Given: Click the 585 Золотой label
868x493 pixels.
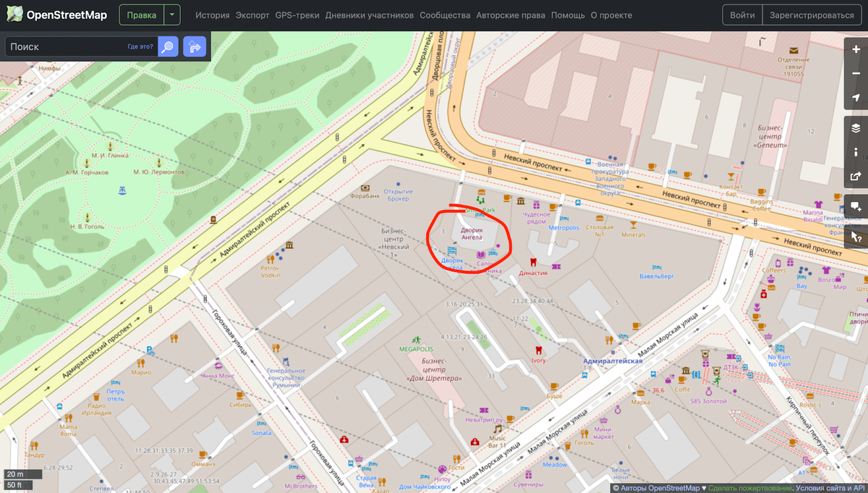Looking at the screenshot, I should (710, 401).
